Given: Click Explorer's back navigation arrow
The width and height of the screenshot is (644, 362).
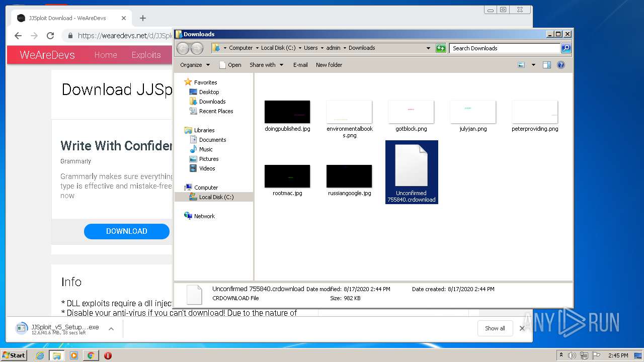Looking at the screenshot, I should tap(183, 48).
